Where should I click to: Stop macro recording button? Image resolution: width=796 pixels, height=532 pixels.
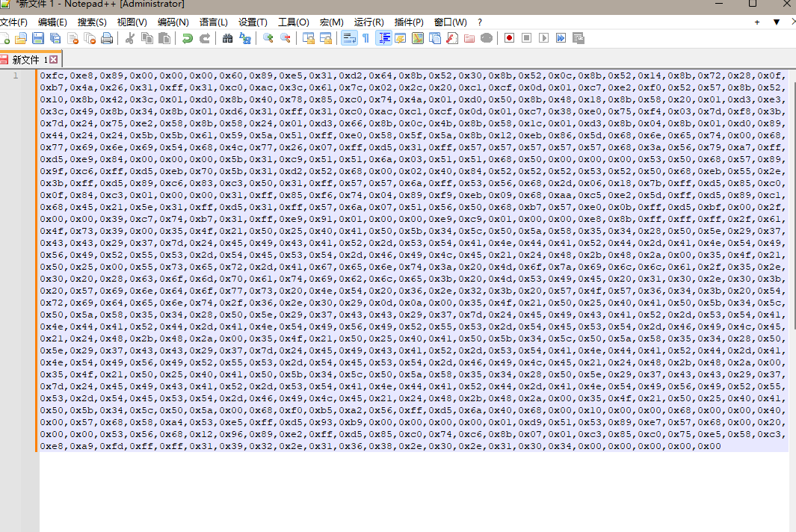526,38
